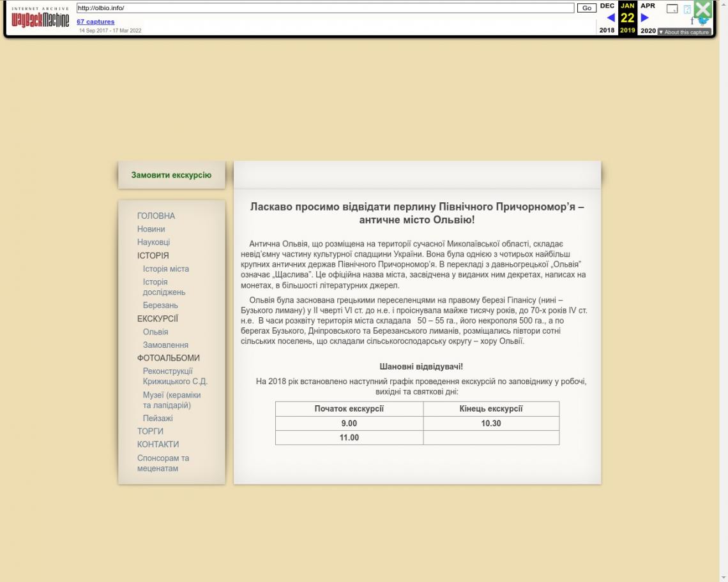Open Спонсорам та меценатам link

(163, 463)
